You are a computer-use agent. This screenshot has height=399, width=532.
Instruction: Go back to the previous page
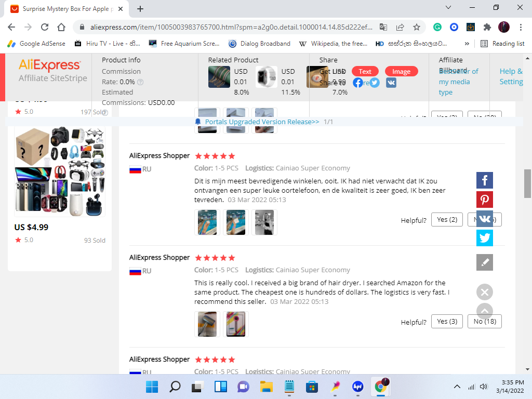pyautogui.click(x=11, y=27)
